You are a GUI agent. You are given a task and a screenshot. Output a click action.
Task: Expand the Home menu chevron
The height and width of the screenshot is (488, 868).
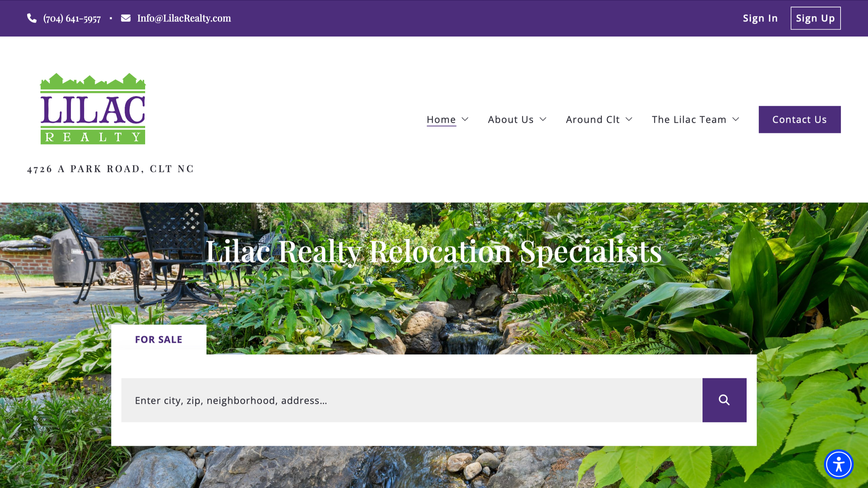pos(465,119)
